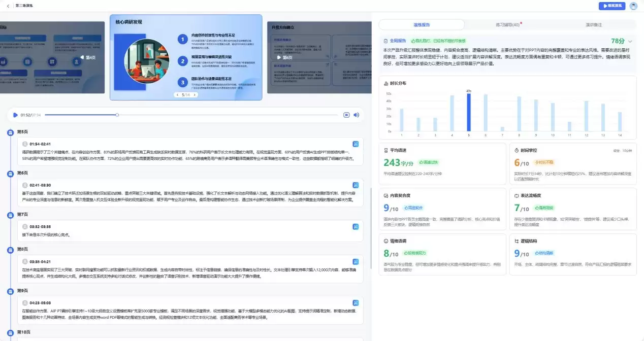Open the 演讲备注 tab

coord(594,24)
